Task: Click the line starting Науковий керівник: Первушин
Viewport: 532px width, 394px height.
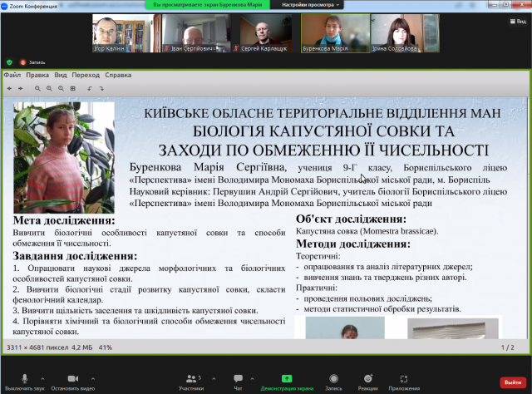Action: pyautogui.click(x=318, y=192)
